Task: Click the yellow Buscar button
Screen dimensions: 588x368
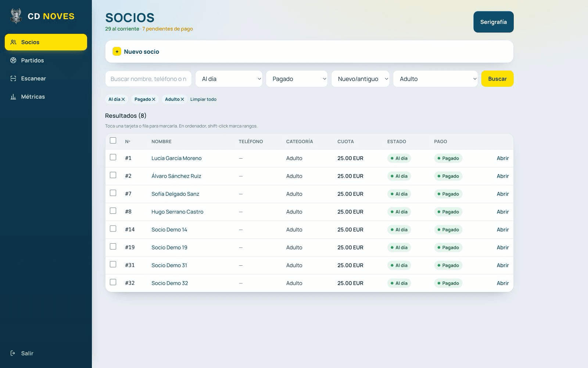Action: (497, 79)
